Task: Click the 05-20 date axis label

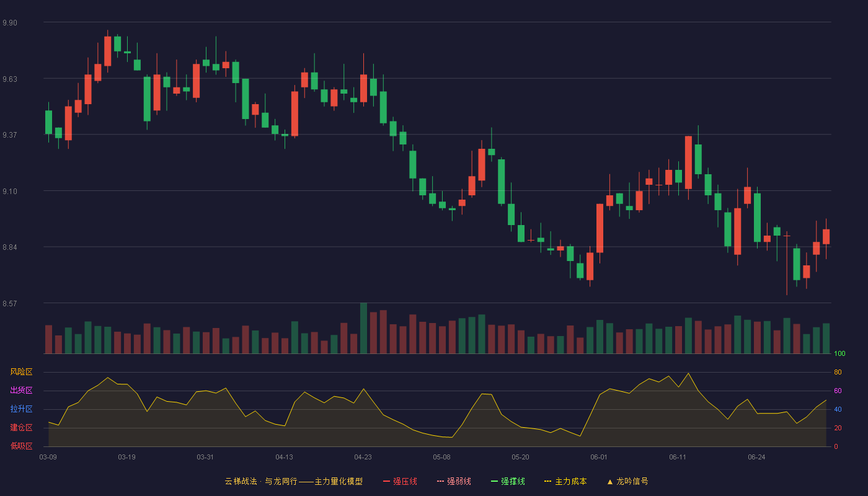Action: pyautogui.click(x=521, y=457)
